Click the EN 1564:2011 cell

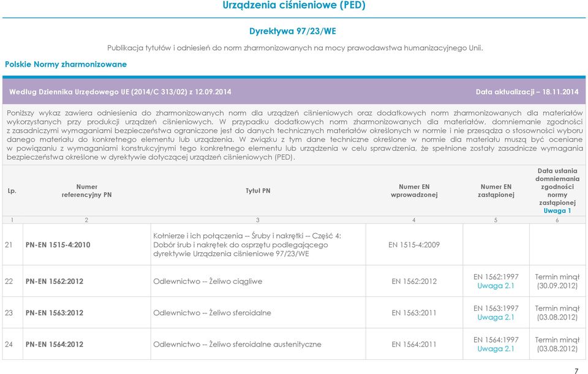(x=414, y=345)
